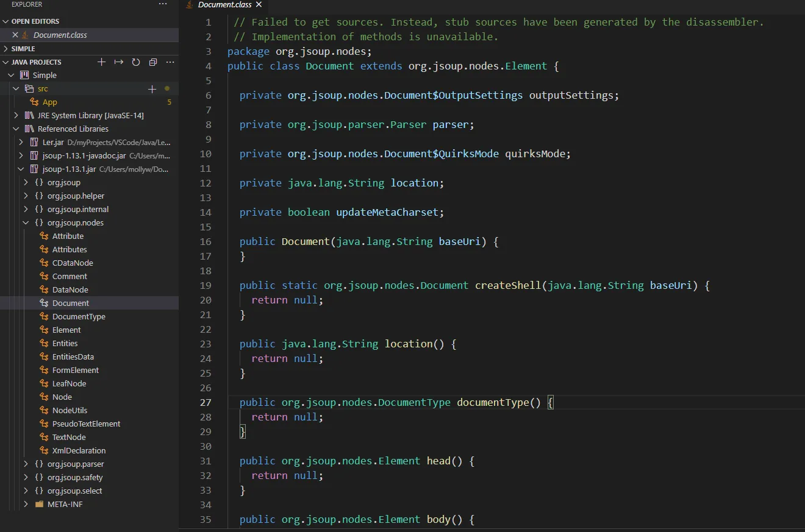
Task: Open Java Projects more actions ellipsis
Action: 170,62
